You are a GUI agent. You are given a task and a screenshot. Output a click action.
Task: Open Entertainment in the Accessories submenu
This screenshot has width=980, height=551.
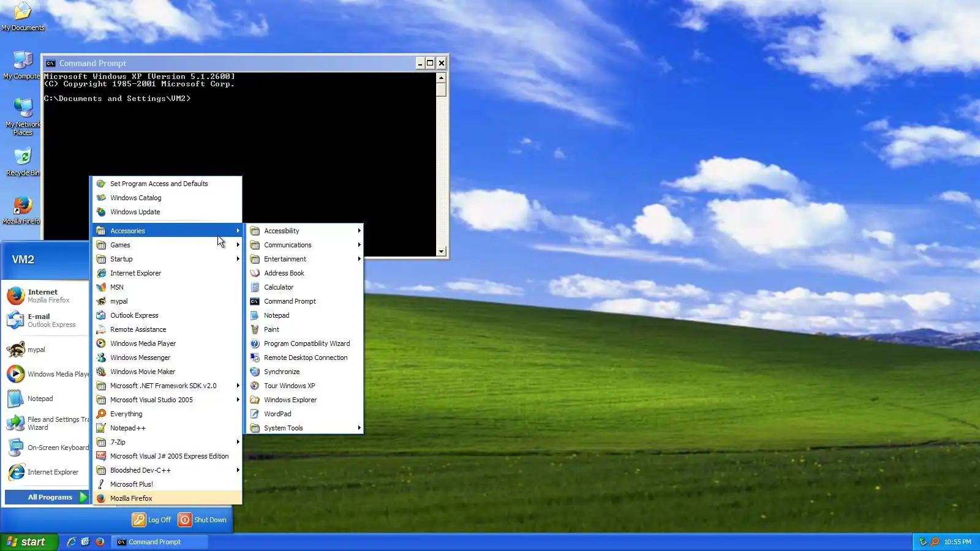(x=304, y=259)
